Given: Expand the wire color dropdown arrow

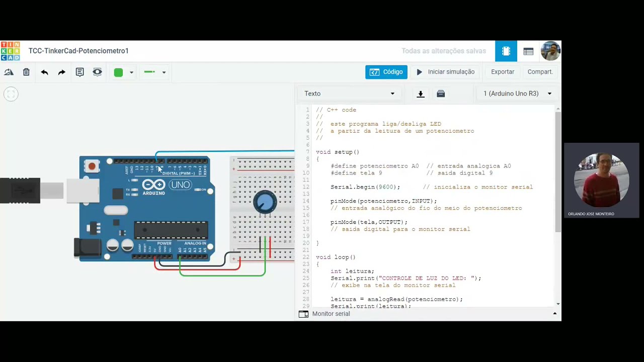Looking at the screenshot, I should (131, 72).
